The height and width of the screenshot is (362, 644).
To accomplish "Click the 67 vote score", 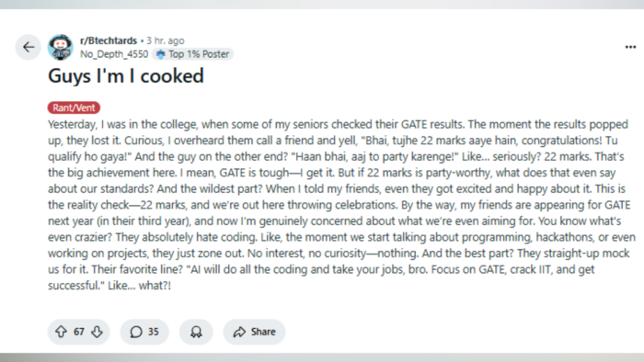I will [79, 332].
